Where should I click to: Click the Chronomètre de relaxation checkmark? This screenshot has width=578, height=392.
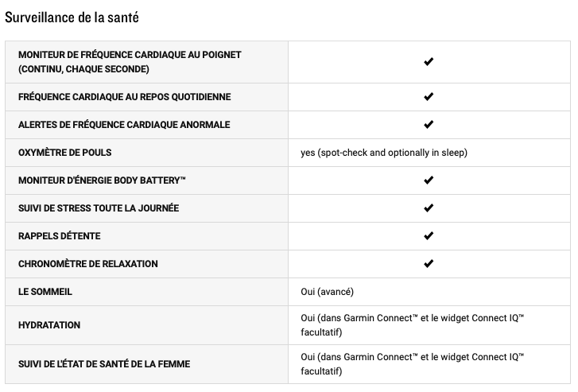(429, 264)
